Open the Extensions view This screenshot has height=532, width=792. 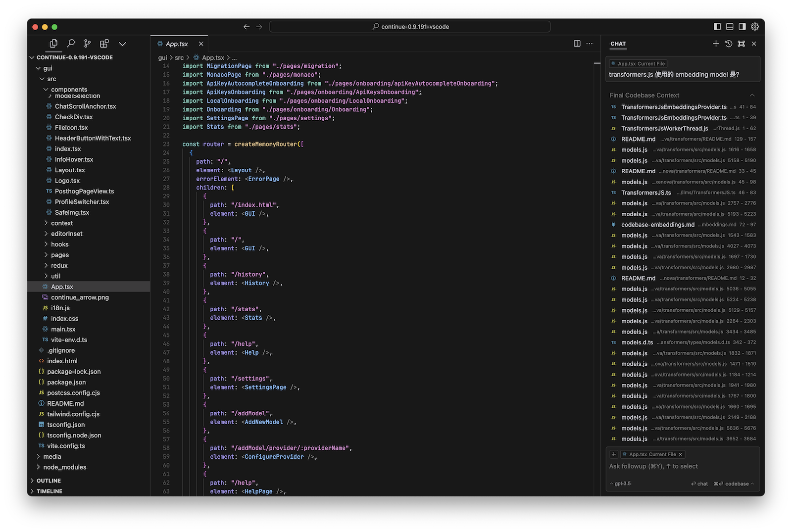tap(104, 44)
